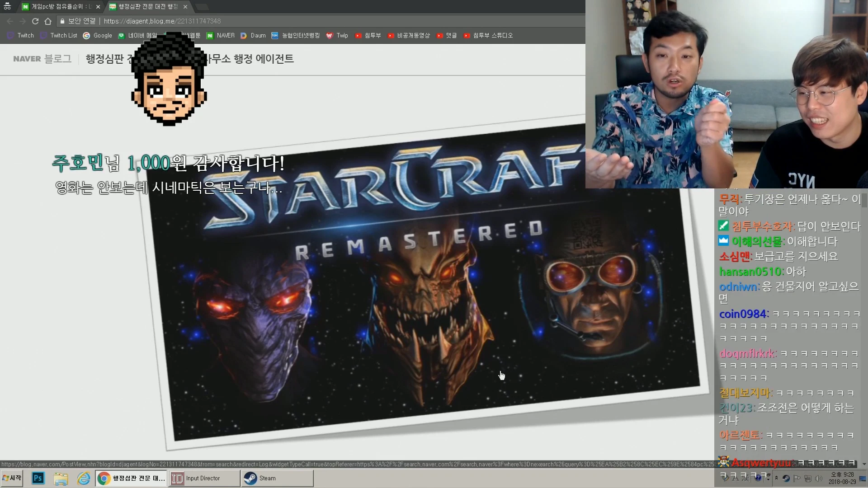Click chat username 침투부수호자
The width and height of the screenshot is (868, 488).
762,226
